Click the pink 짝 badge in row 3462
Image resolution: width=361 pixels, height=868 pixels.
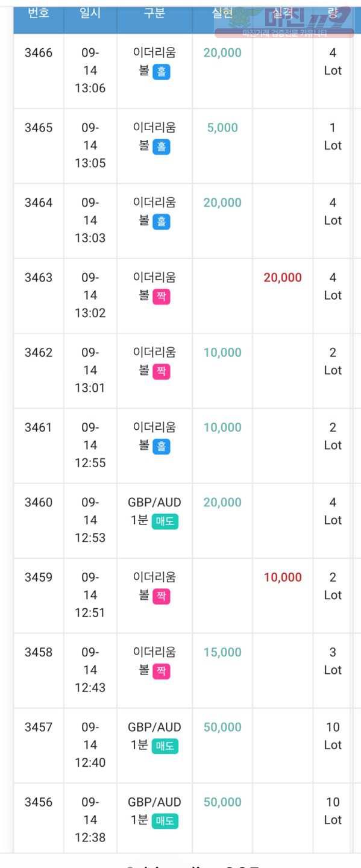pos(161,371)
